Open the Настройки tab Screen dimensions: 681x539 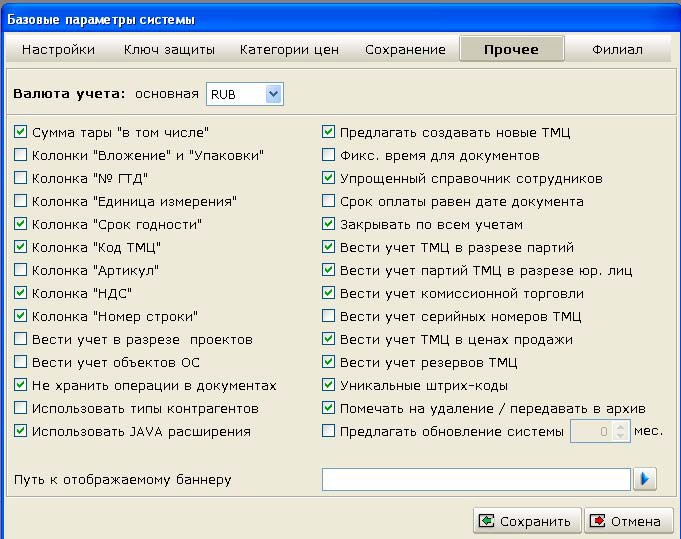tap(58, 50)
